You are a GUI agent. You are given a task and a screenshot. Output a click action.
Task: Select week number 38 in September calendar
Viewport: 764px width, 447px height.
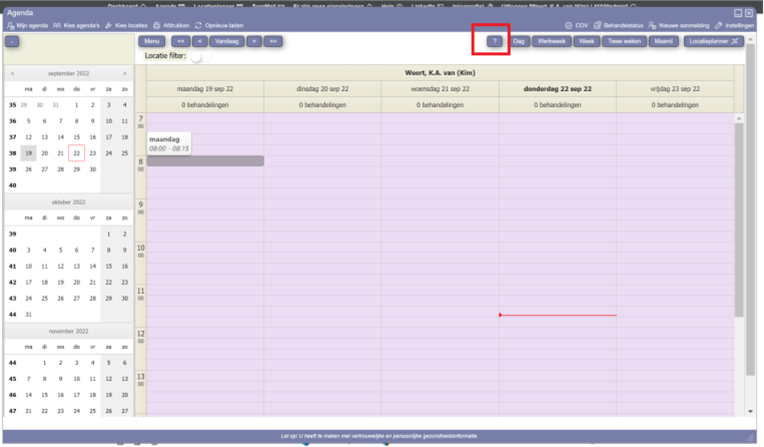(13, 154)
